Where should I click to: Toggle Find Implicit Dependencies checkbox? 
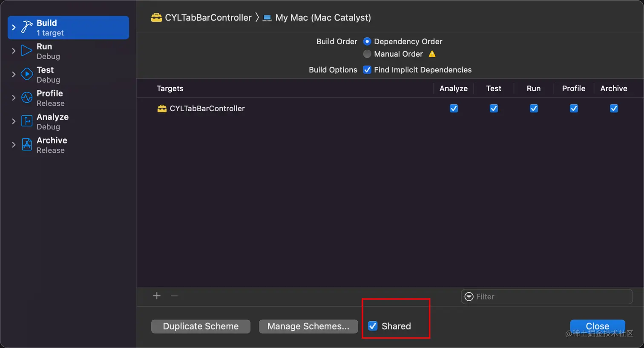(367, 69)
